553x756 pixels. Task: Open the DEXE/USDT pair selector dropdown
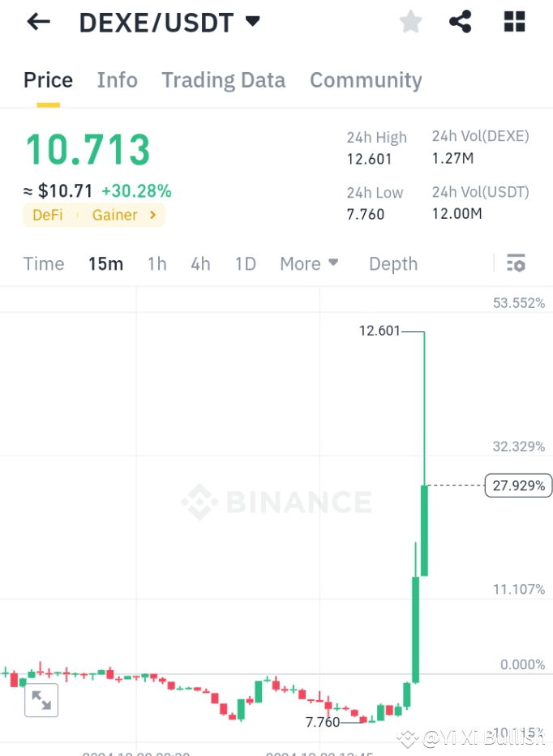click(252, 22)
